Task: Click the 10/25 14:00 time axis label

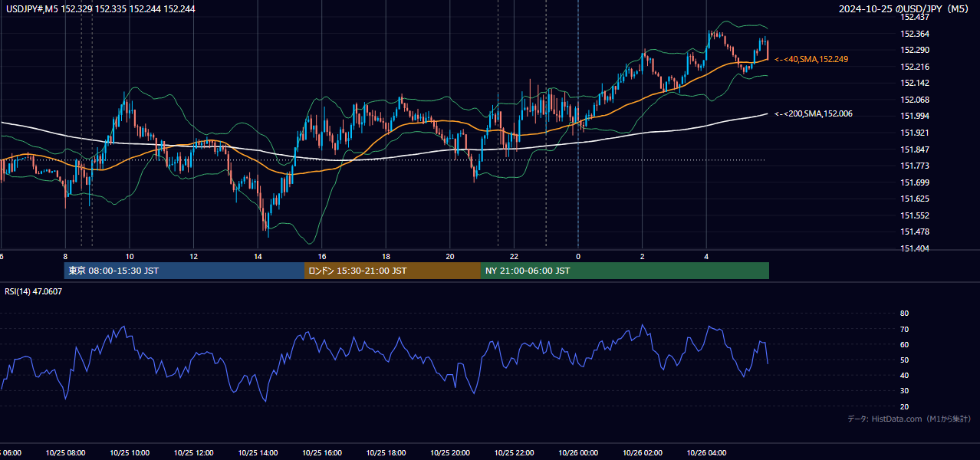Action: 258,453
